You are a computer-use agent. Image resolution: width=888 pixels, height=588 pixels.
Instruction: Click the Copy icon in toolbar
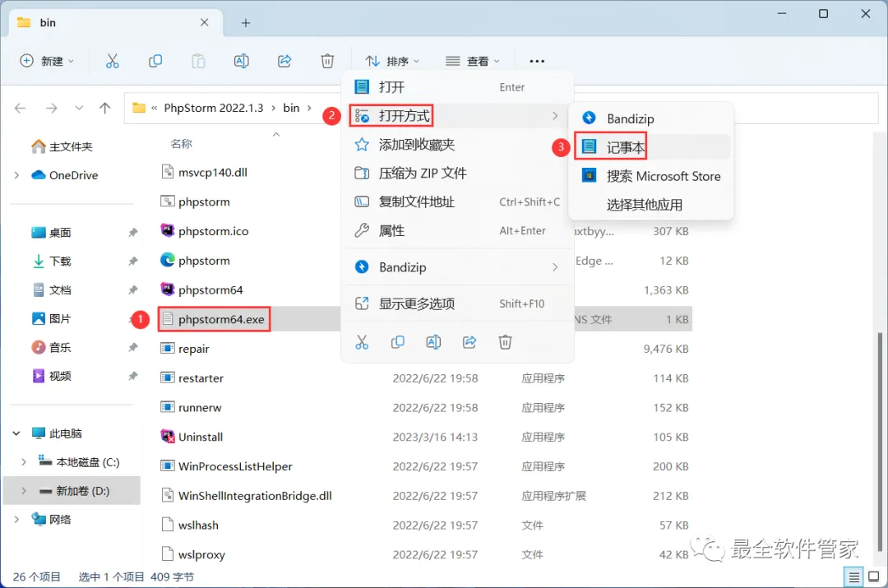(x=155, y=61)
